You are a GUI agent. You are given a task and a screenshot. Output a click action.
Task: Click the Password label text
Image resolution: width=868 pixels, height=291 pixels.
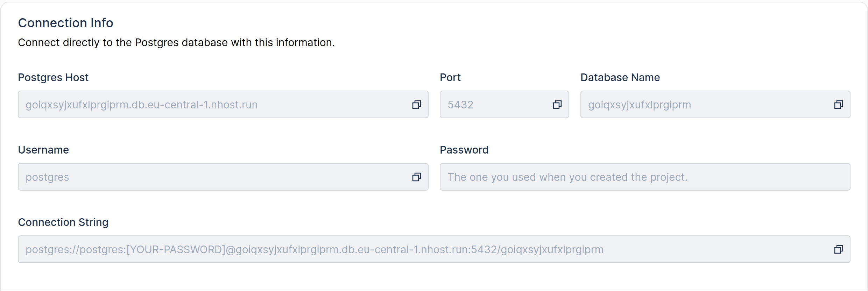point(464,150)
